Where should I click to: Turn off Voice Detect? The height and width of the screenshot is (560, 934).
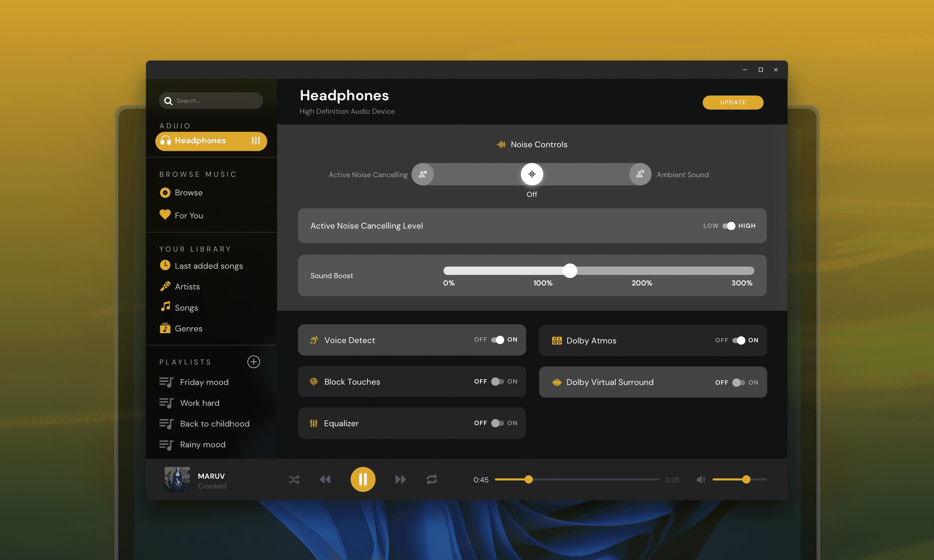pos(498,340)
